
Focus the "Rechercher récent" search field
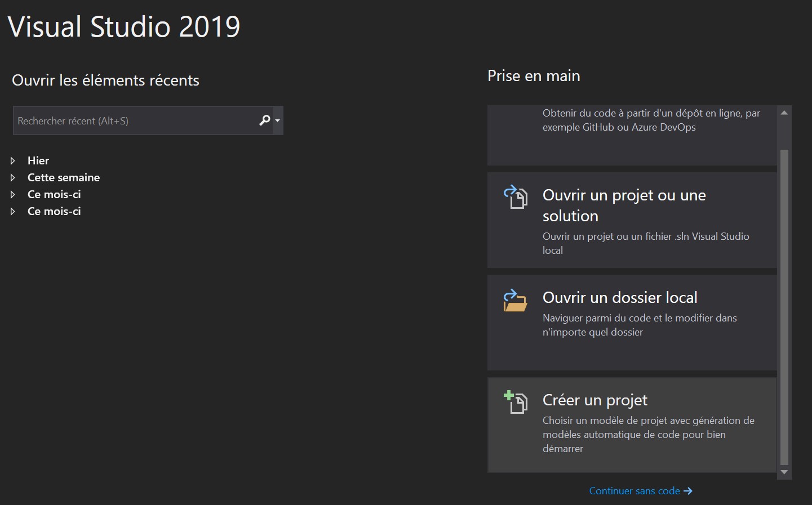(x=135, y=120)
